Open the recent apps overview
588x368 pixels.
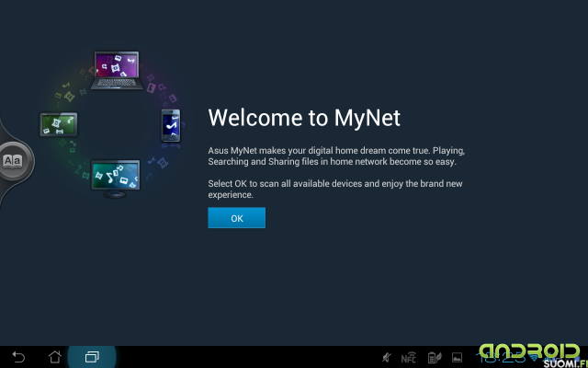[x=92, y=357]
